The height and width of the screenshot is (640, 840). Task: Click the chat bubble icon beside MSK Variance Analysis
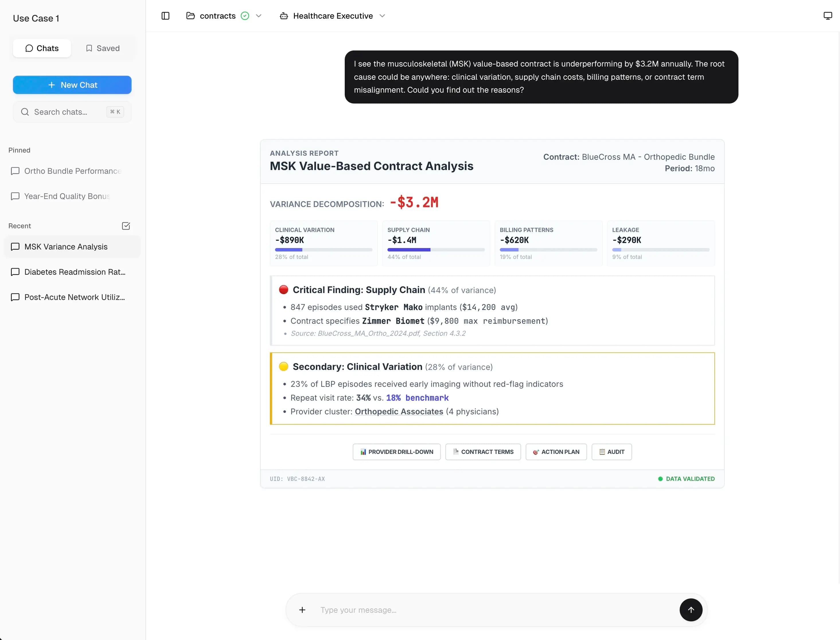tap(15, 247)
